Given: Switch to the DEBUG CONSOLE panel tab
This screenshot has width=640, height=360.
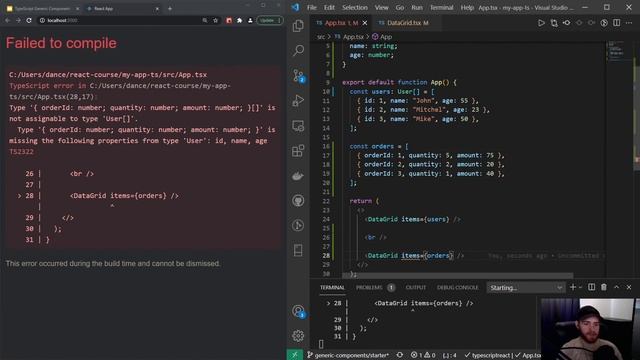Looking at the screenshot, I should 457,287.
